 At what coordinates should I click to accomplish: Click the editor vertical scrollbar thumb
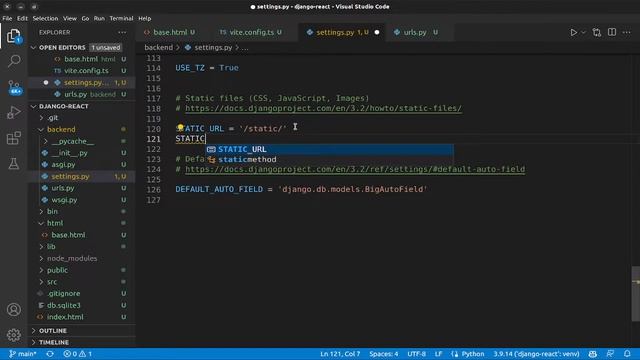pos(636,294)
